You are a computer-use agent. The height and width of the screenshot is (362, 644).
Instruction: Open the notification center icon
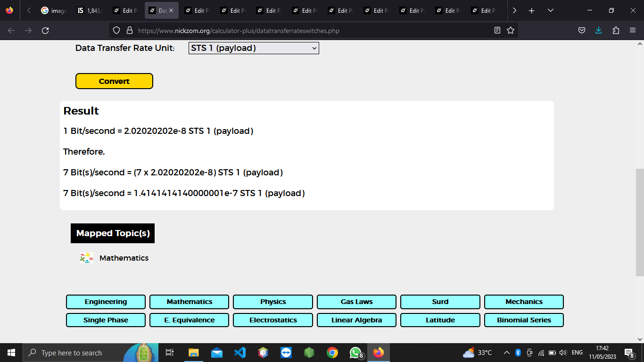click(629, 353)
